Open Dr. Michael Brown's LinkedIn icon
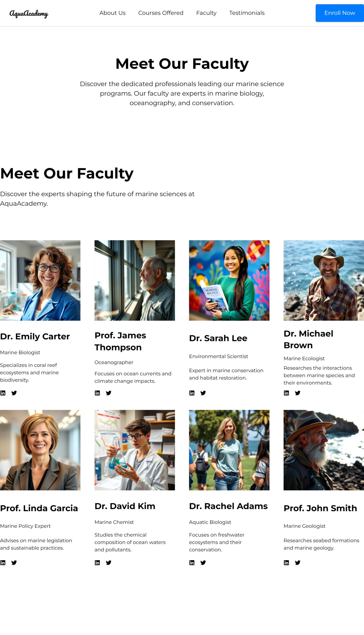364x635 pixels. (286, 393)
